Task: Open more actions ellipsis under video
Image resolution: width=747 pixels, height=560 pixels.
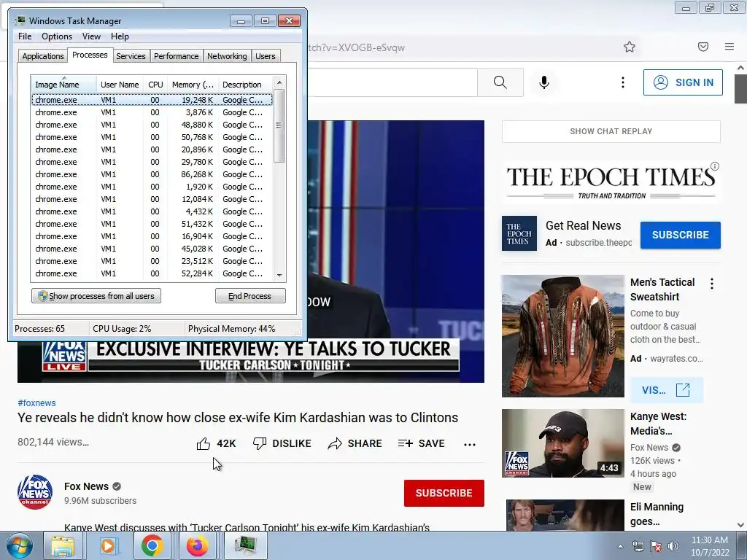Action: pos(470,444)
